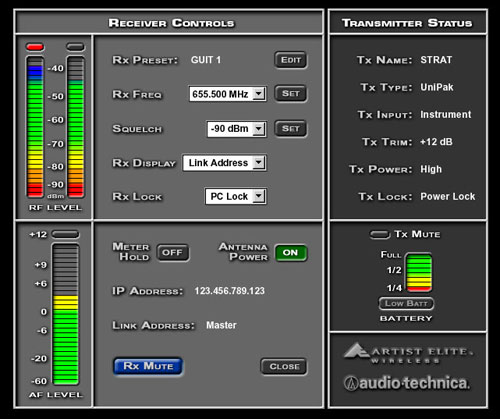Viewport: 500px width, 419px height.
Task: Expand the Rx Lock PC Lock dropdown
Action: point(235,196)
